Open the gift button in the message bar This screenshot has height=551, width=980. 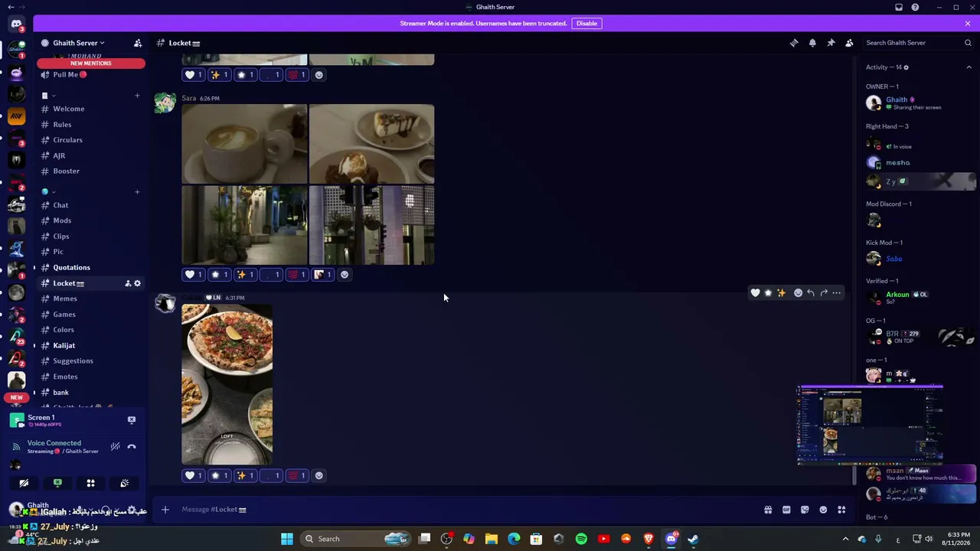[768, 510]
